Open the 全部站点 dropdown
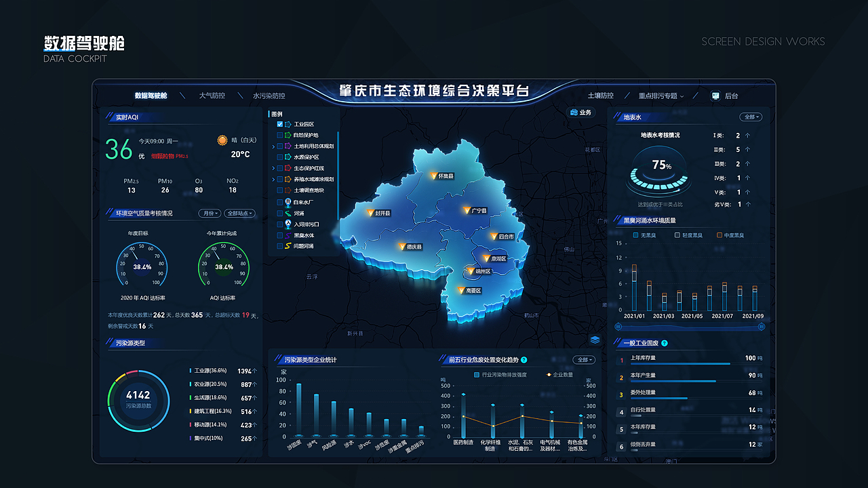Image resolution: width=868 pixels, height=488 pixels. point(239,213)
